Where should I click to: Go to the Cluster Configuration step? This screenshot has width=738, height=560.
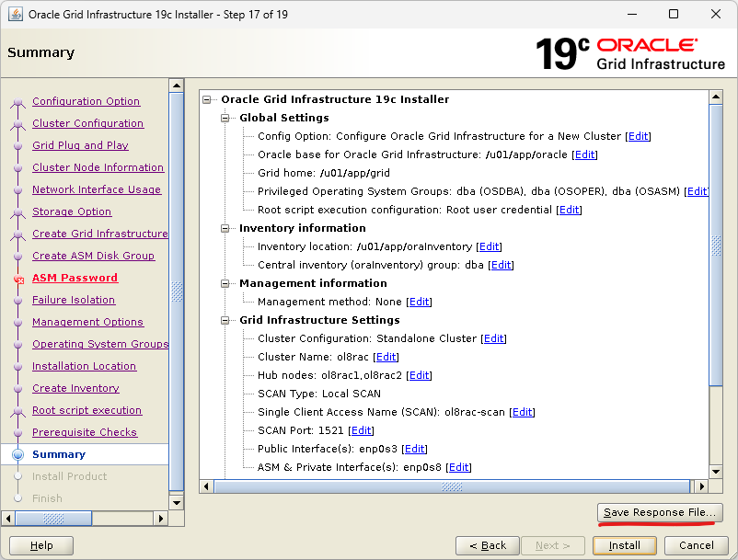88,123
